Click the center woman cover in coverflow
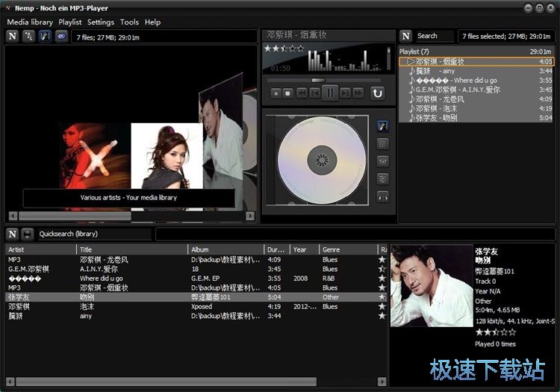Screen dimensions: 560x392 167,155
